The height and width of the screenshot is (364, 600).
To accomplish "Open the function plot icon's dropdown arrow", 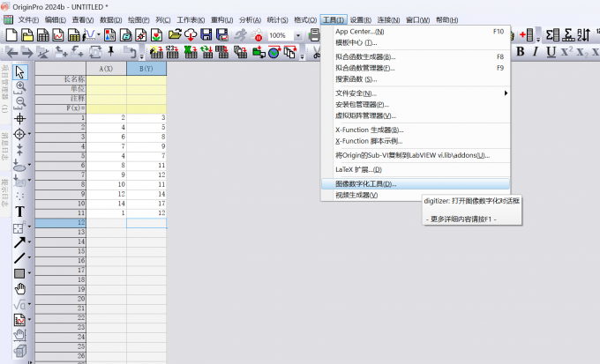I will 99,35.
